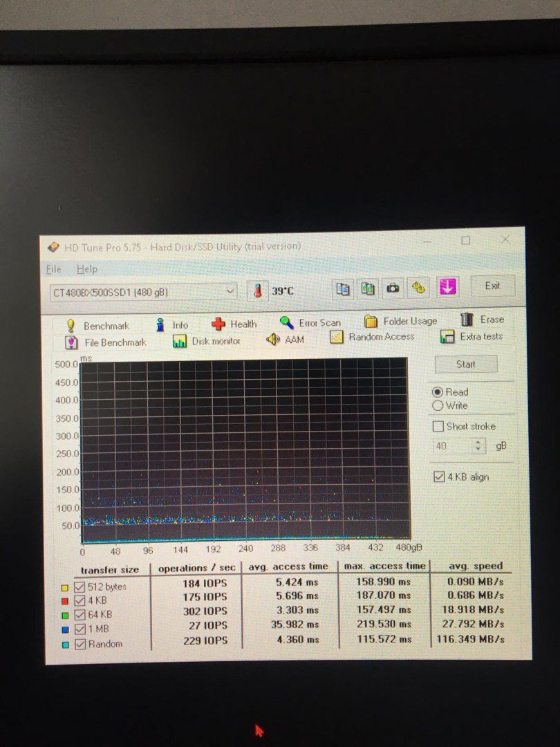The image size is (560, 747).
Task: Open the options gears icon
Action: tap(418, 287)
